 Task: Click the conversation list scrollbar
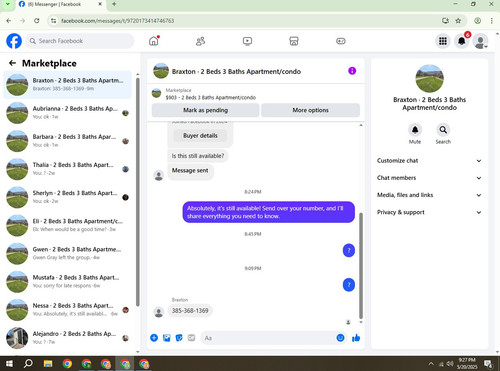pyautogui.click(x=138, y=192)
